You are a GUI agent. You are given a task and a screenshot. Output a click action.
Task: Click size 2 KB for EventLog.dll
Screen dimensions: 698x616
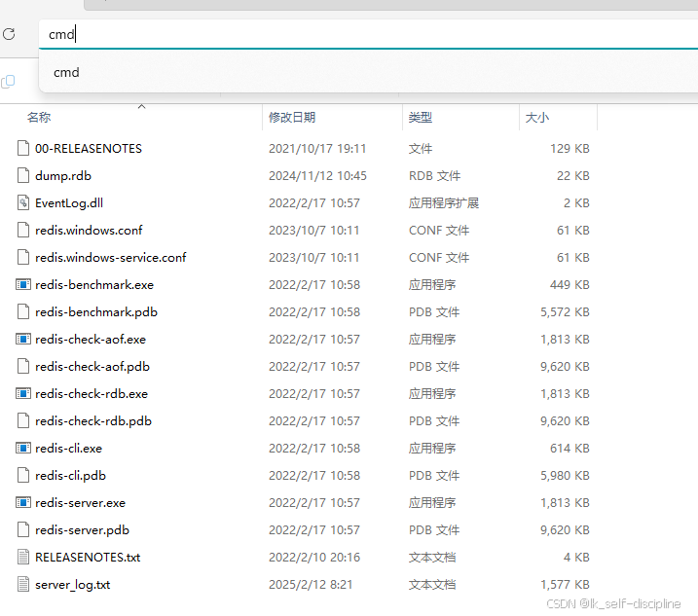(576, 203)
